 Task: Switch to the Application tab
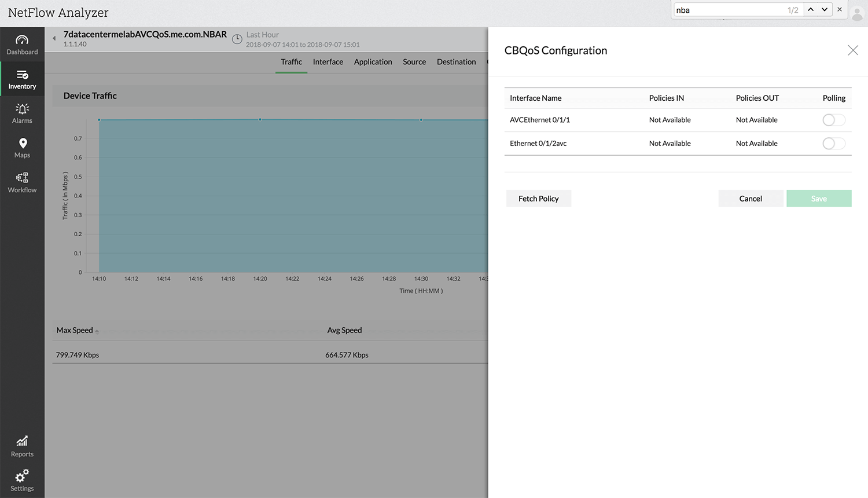373,61
